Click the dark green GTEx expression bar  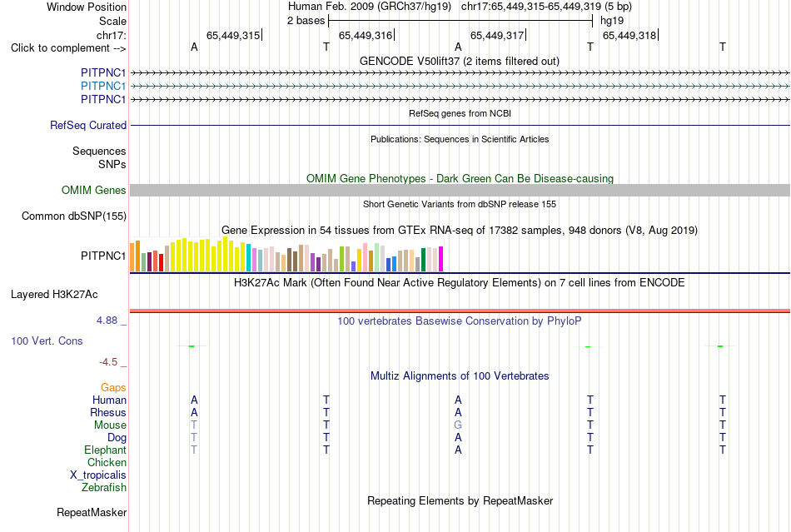pyautogui.click(x=423, y=261)
